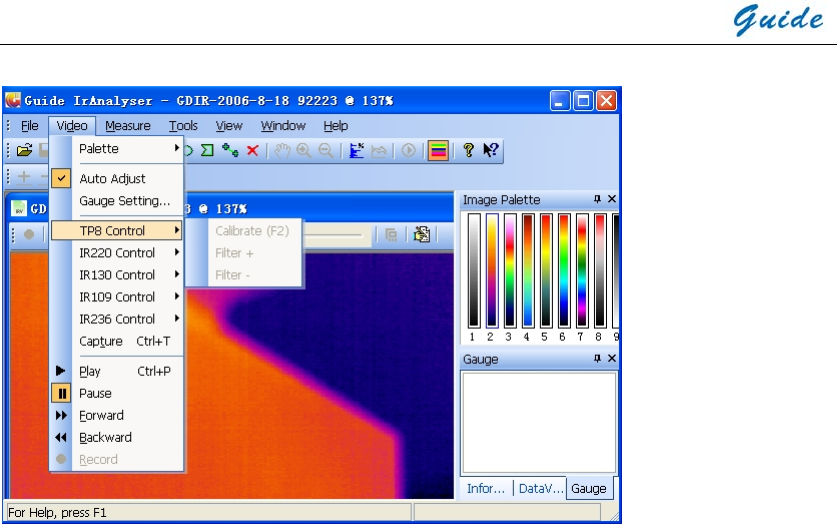Select palette 2 iron swatch
The width and height of the screenshot is (837, 524).
click(492, 271)
